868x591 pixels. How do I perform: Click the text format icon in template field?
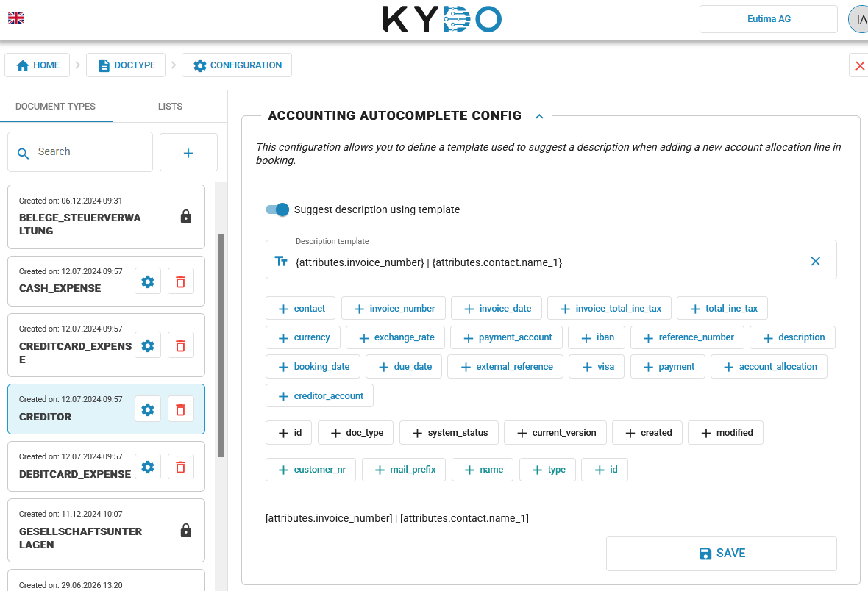[x=281, y=261]
